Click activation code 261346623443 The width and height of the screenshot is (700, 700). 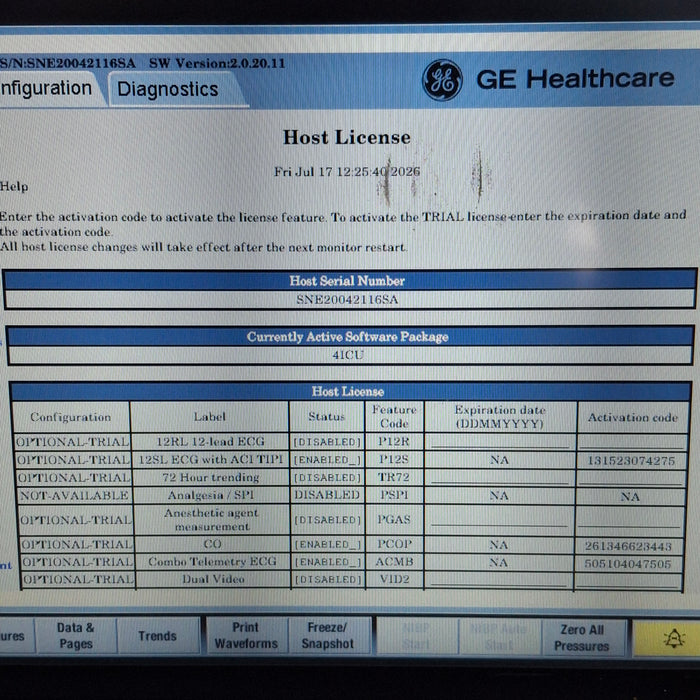click(628, 546)
